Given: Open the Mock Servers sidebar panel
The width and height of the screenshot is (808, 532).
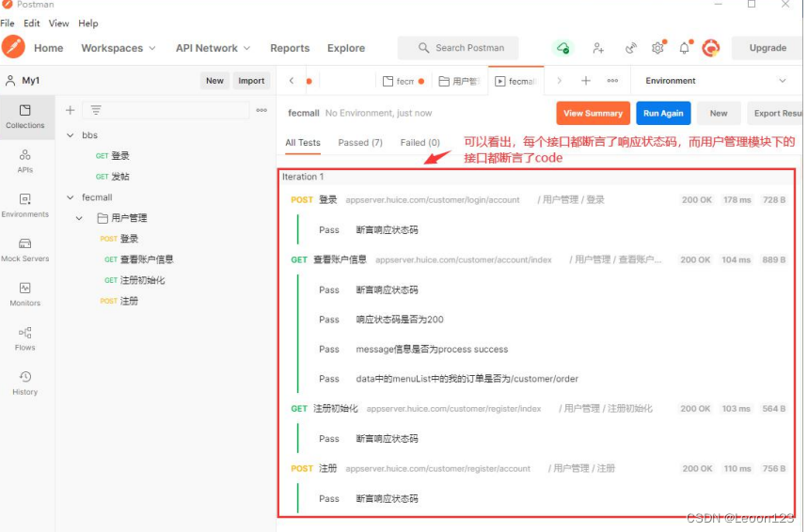Looking at the screenshot, I should [x=24, y=250].
